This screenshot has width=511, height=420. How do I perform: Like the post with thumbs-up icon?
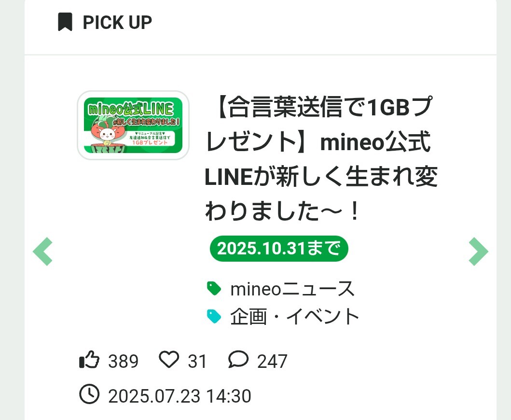89,361
